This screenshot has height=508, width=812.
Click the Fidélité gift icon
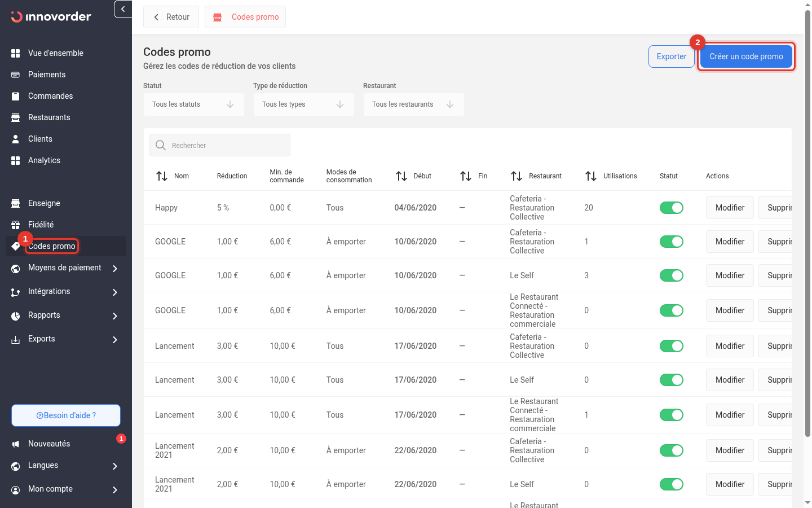click(16, 225)
